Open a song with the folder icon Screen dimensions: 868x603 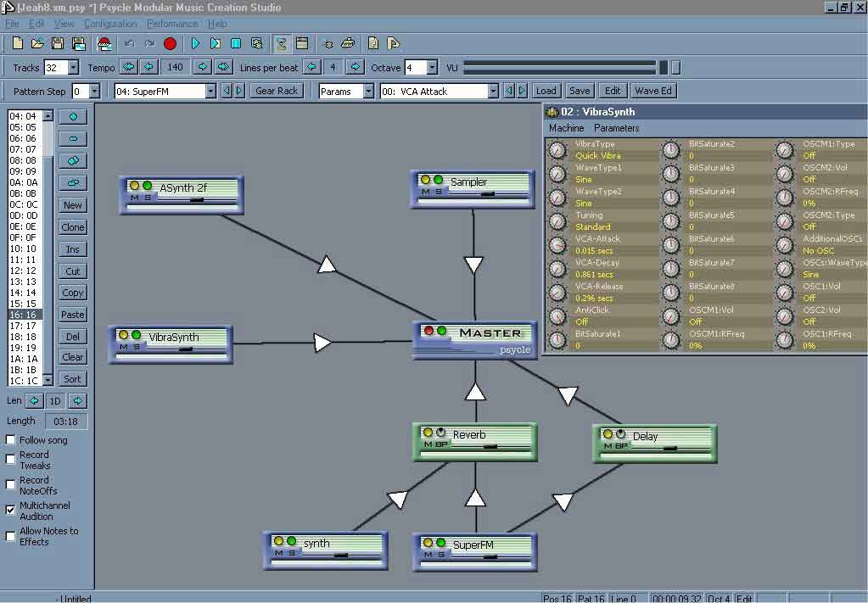tap(37, 43)
